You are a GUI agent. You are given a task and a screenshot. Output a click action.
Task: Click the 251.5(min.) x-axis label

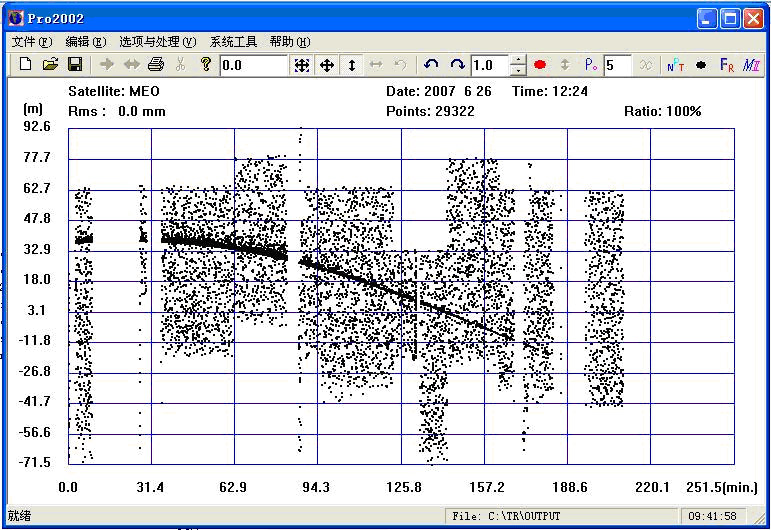tap(722, 487)
